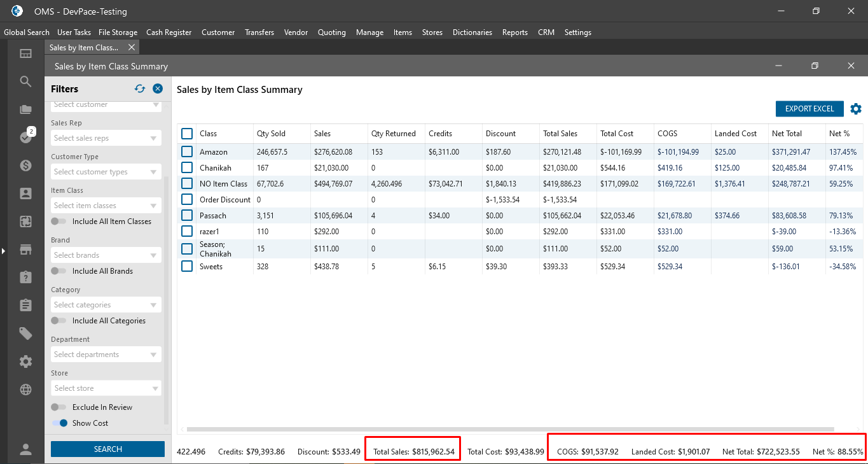Open report settings gear beside Export Excel
This screenshot has height=464, width=868.
[856, 109]
